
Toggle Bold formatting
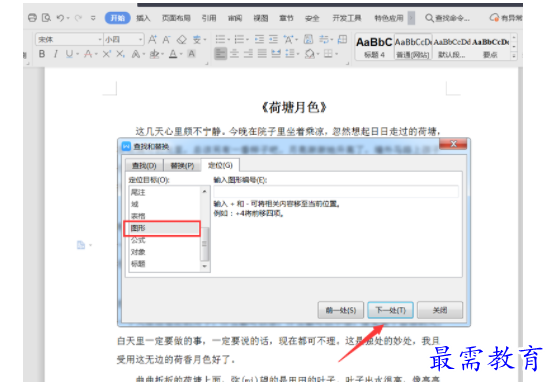pos(42,54)
